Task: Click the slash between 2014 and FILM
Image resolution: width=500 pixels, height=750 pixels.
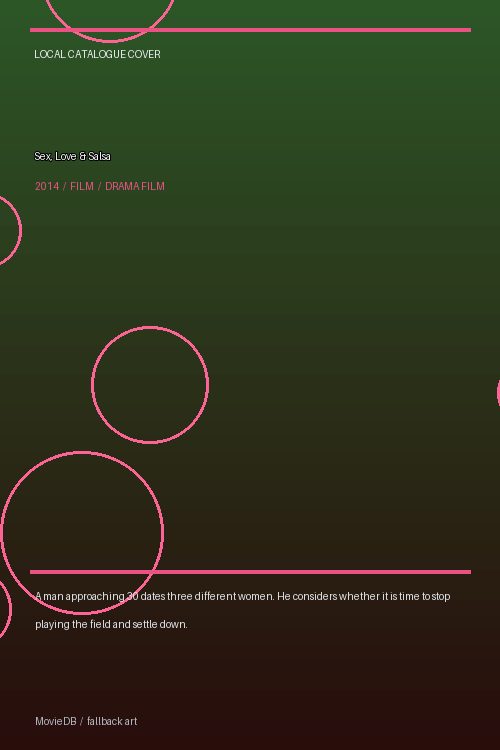Action: tap(65, 187)
